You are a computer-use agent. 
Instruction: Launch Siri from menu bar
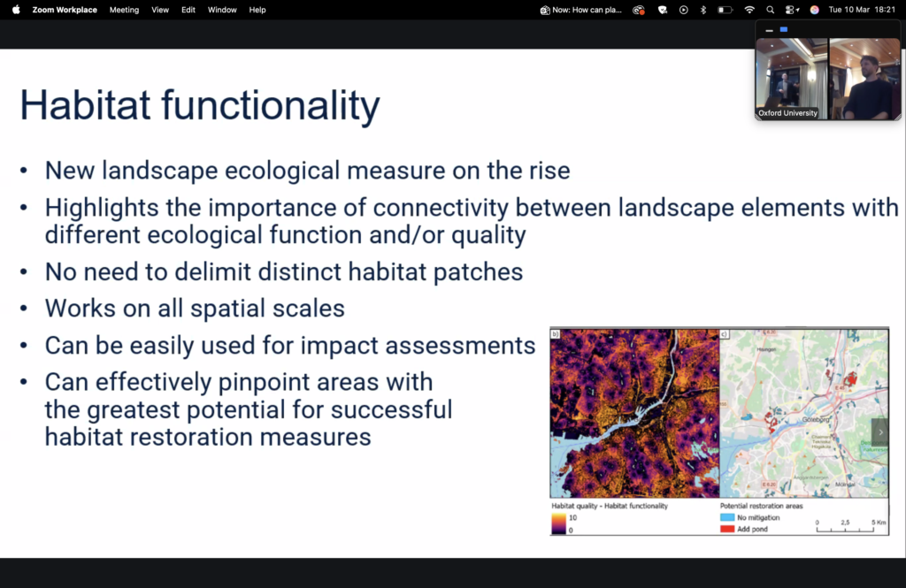[x=814, y=10]
